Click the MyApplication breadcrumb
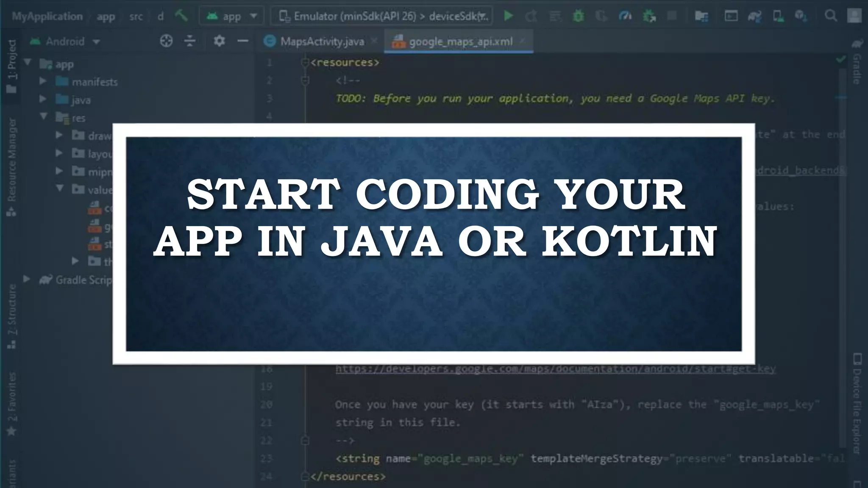Screen dimensions: 868x488 (47, 17)
